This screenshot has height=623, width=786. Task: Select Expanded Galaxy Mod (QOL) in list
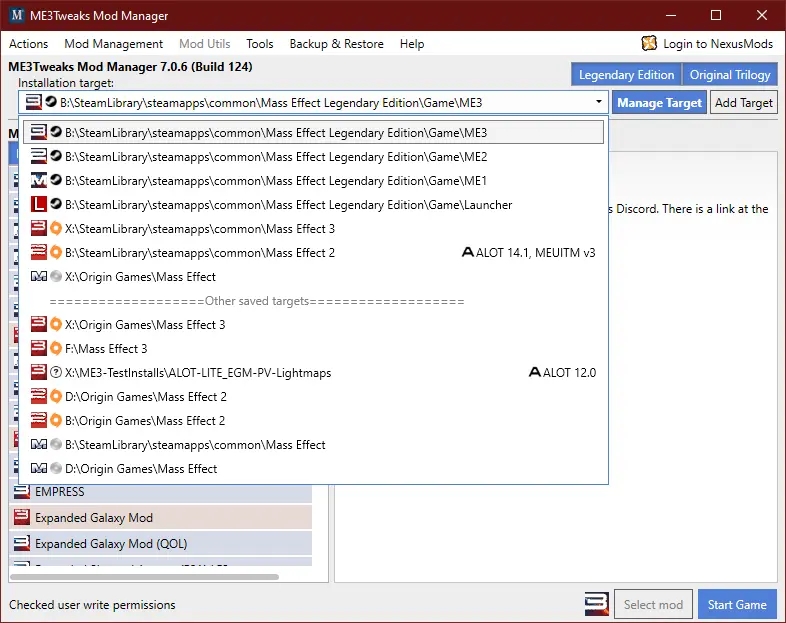pyautogui.click(x=160, y=543)
